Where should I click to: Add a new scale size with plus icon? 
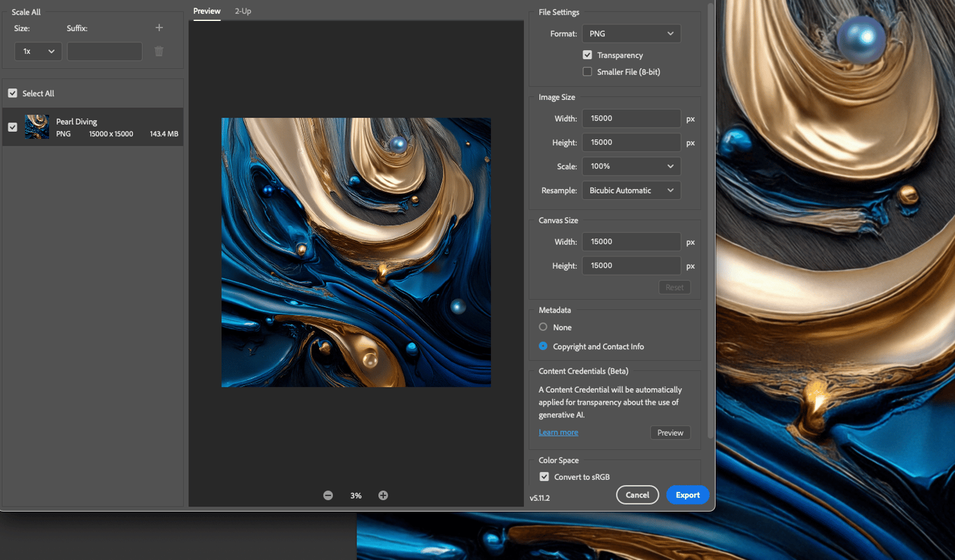tap(159, 27)
